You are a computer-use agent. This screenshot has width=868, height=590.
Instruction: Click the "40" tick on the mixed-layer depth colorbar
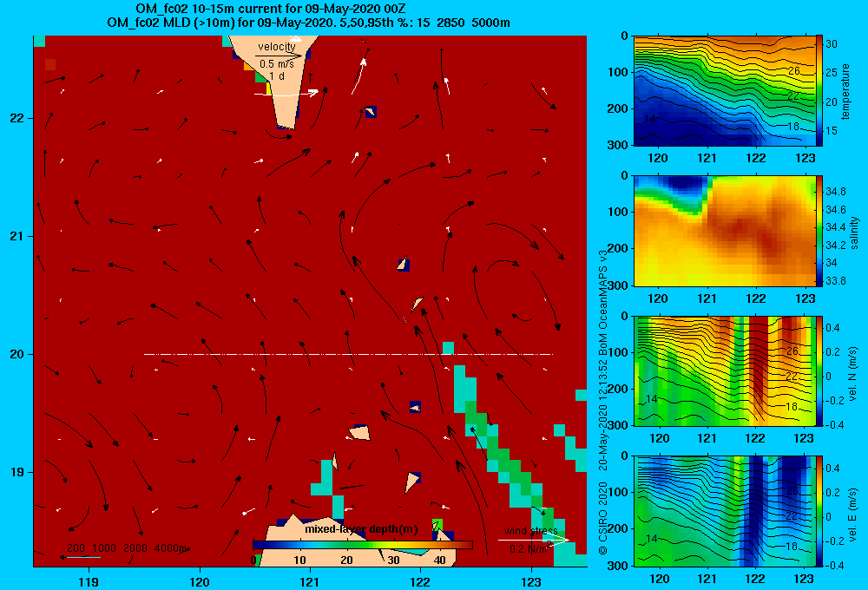(439, 560)
